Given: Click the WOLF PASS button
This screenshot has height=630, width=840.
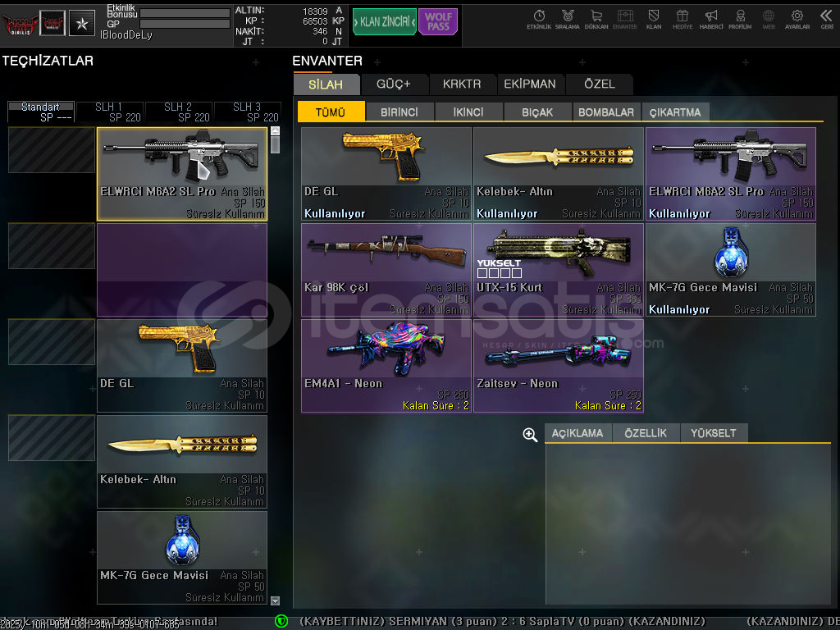Looking at the screenshot, I should tap(438, 22).
